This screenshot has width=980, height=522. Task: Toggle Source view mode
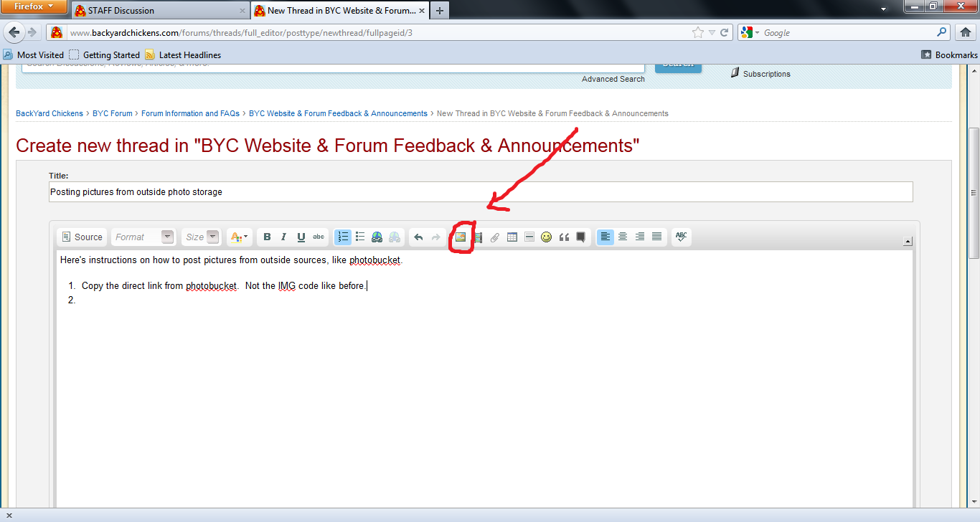click(82, 237)
